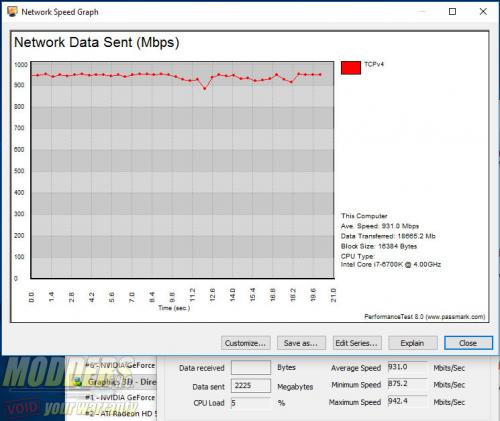Click the lowest data point on graph
The height and width of the screenshot is (421, 500).
pyautogui.click(x=205, y=89)
